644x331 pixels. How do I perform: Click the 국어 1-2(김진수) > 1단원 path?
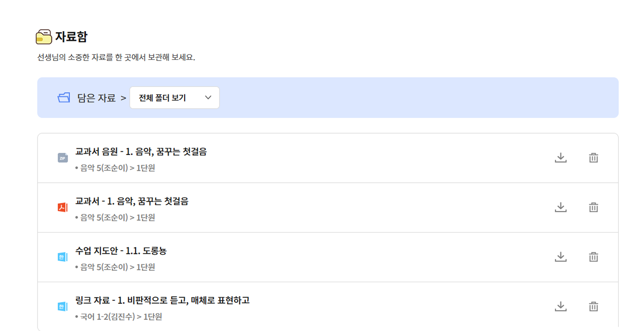(x=121, y=317)
